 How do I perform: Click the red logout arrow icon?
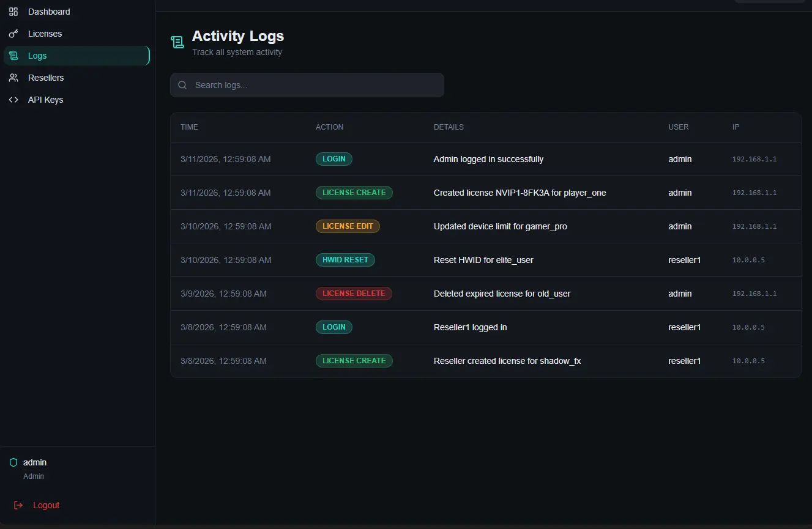[x=18, y=505]
